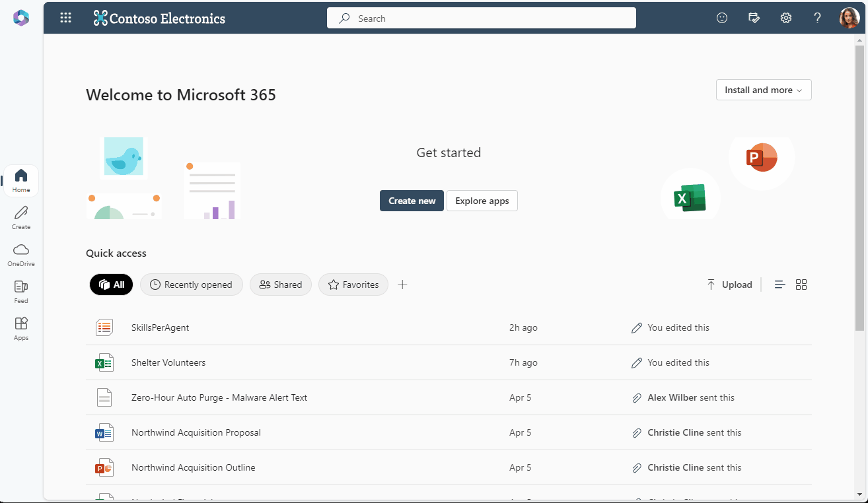Click Christie Cline on Northwind Acquisition Proposal row

676,432
